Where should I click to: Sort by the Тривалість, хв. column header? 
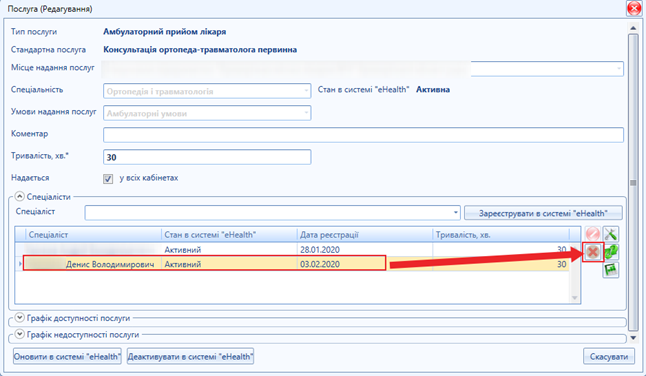(501, 235)
